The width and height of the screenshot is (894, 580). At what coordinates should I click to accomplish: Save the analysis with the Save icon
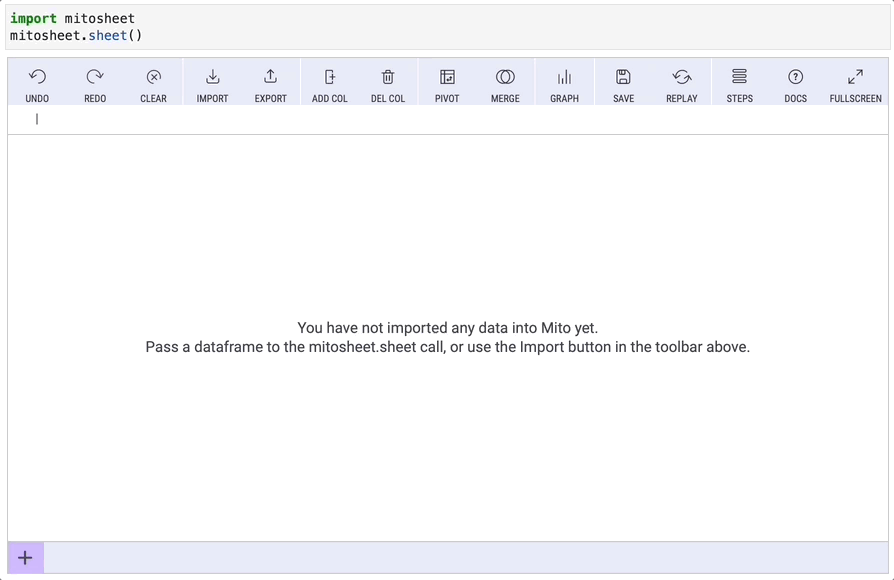623,85
